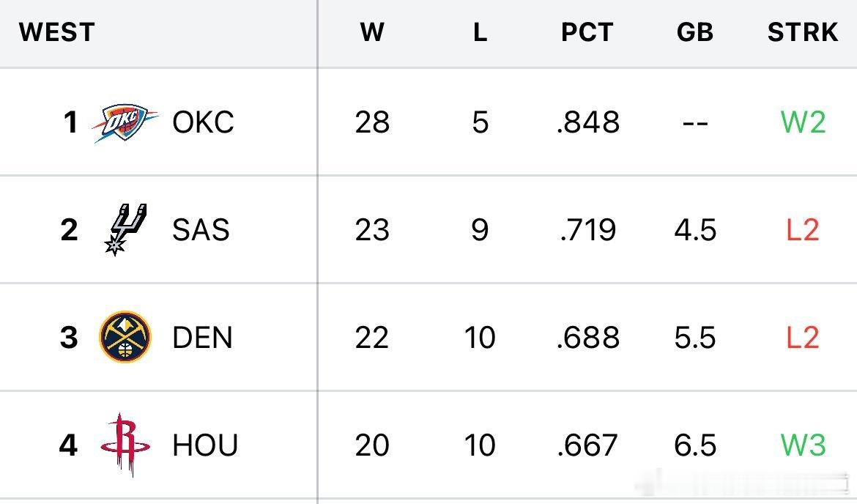This screenshot has width=857, height=504.
Task: Open the OKC team link
Action: 204,122
